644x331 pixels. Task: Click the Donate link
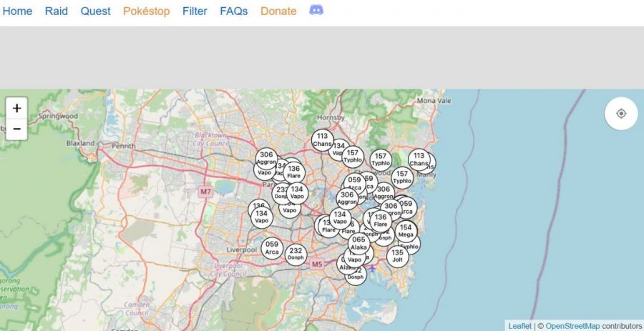pyautogui.click(x=278, y=11)
